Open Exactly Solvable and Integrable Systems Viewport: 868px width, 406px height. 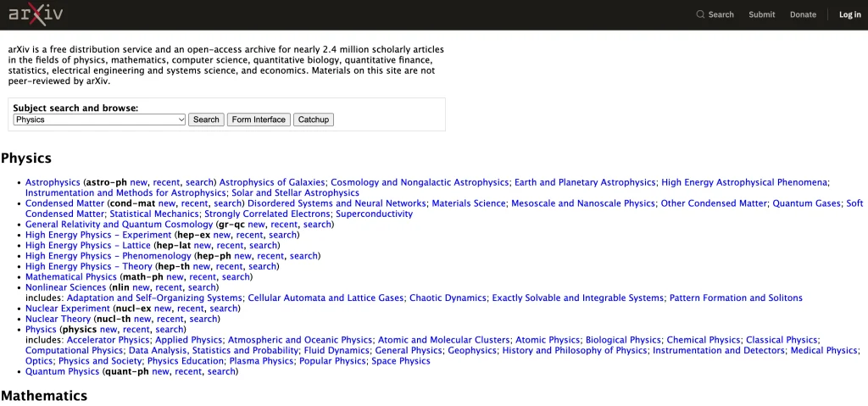click(x=578, y=298)
